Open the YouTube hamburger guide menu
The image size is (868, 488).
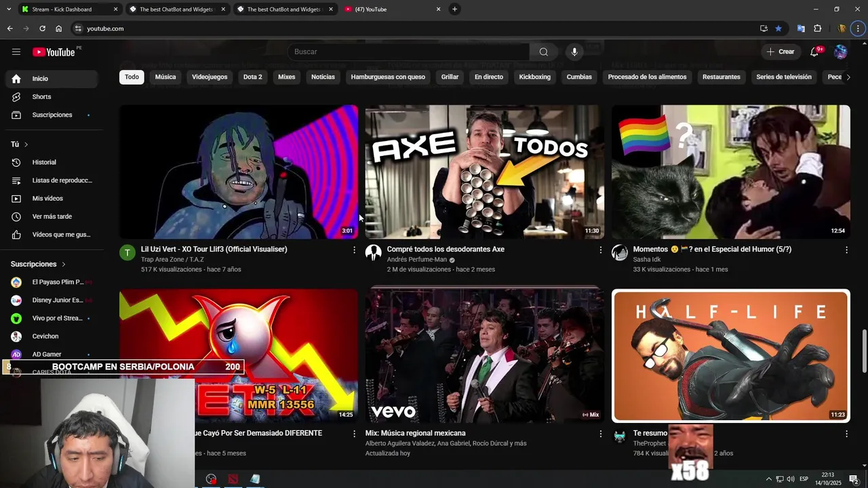pos(16,52)
